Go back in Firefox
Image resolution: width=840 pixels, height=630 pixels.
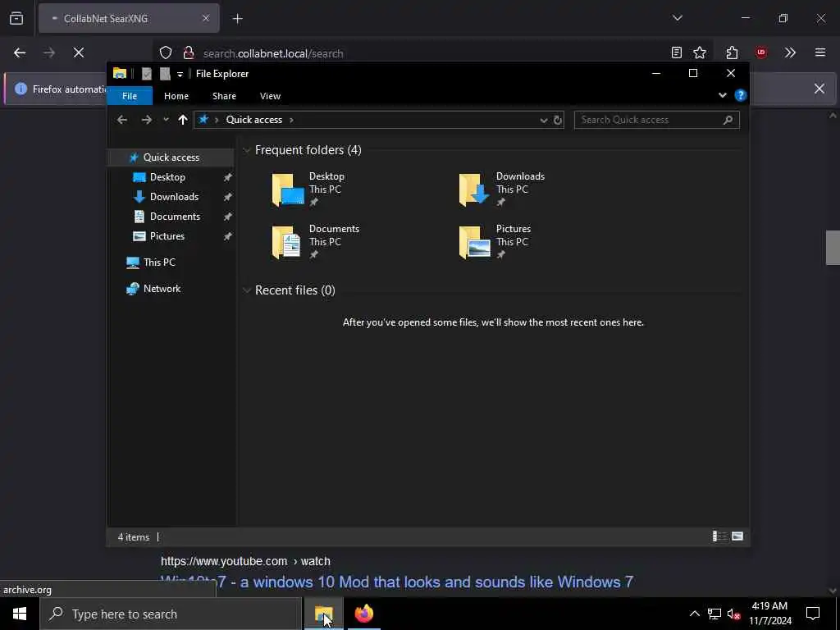tap(20, 52)
